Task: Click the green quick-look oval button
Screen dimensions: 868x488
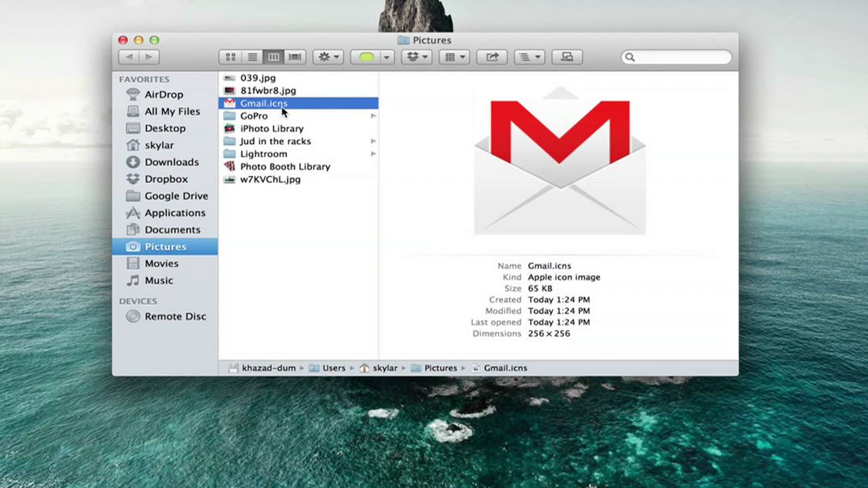Action: coord(366,57)
